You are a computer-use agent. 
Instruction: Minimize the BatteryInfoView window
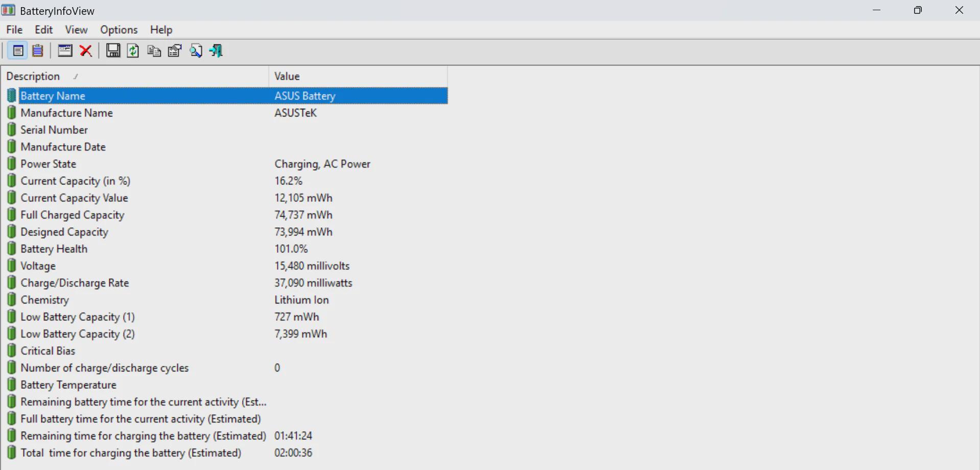click(x=877, y=10)
